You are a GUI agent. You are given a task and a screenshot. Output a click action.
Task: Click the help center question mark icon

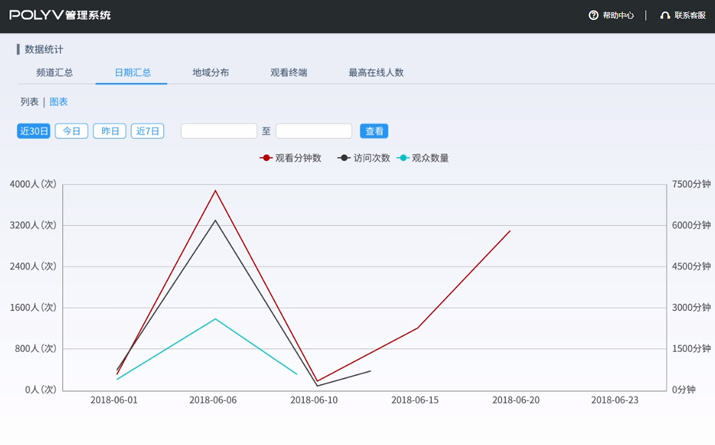[593, 16]
